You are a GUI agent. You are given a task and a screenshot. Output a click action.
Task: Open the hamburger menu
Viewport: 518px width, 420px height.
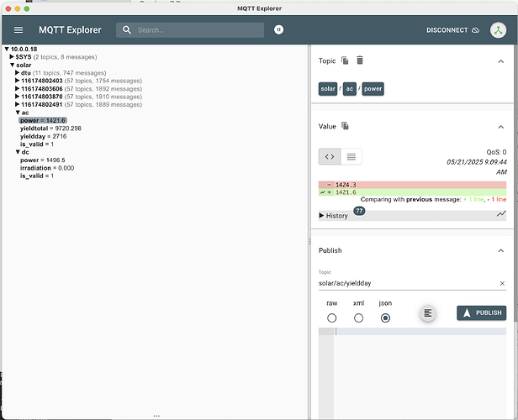point(18,30)
